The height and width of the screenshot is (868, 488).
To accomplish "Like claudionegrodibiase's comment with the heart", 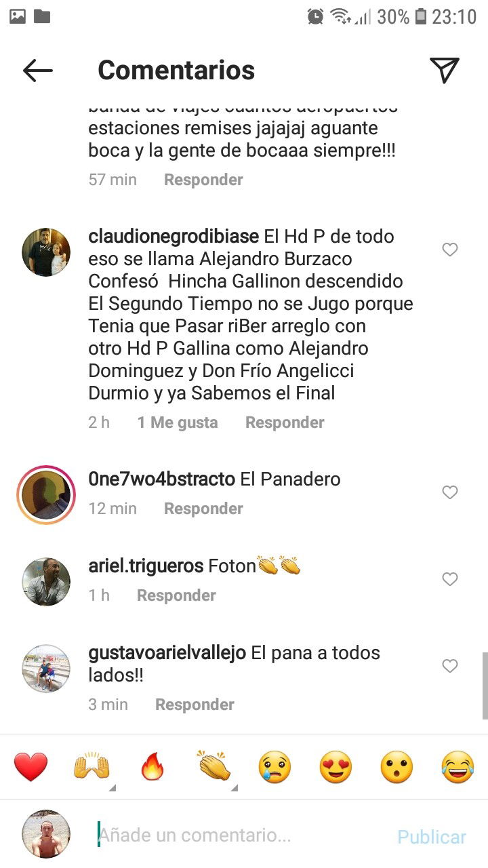I will [450, 250].
